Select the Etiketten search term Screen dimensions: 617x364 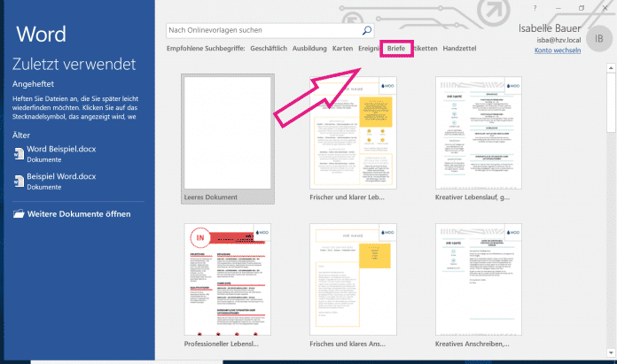[425, 49]
